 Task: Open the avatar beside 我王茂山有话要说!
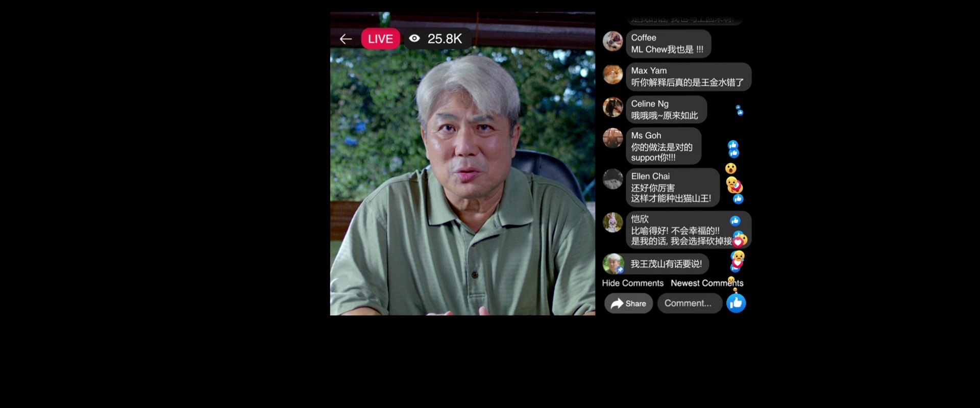click(x=613, y=264)
